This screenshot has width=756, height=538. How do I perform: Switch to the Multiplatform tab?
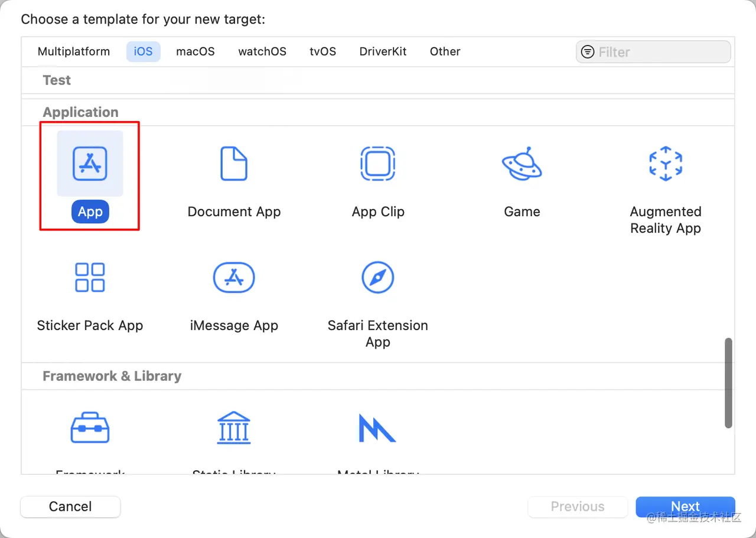[74, 51]
